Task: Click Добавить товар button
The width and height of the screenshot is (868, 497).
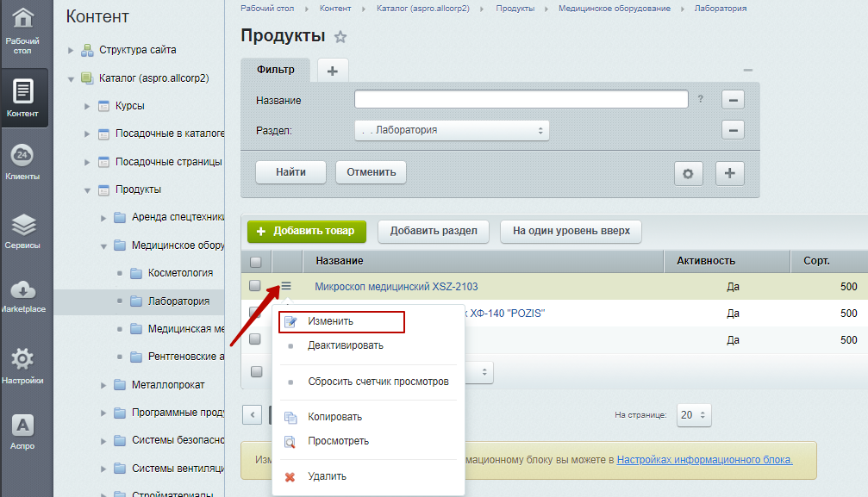Action: 307,231
